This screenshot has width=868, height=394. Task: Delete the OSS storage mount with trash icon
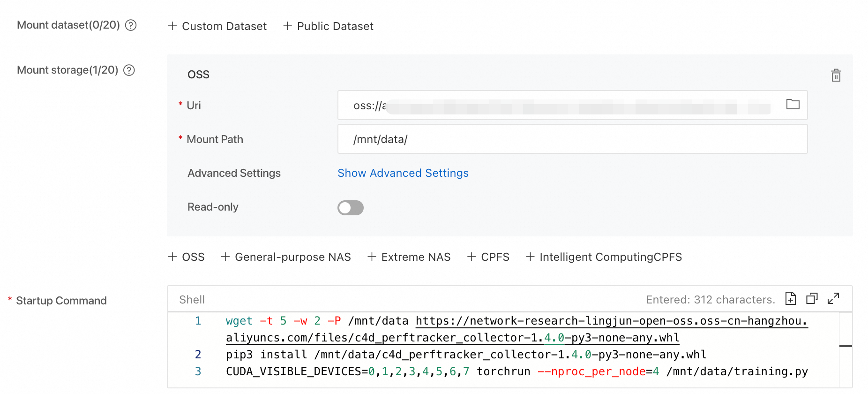836,76
